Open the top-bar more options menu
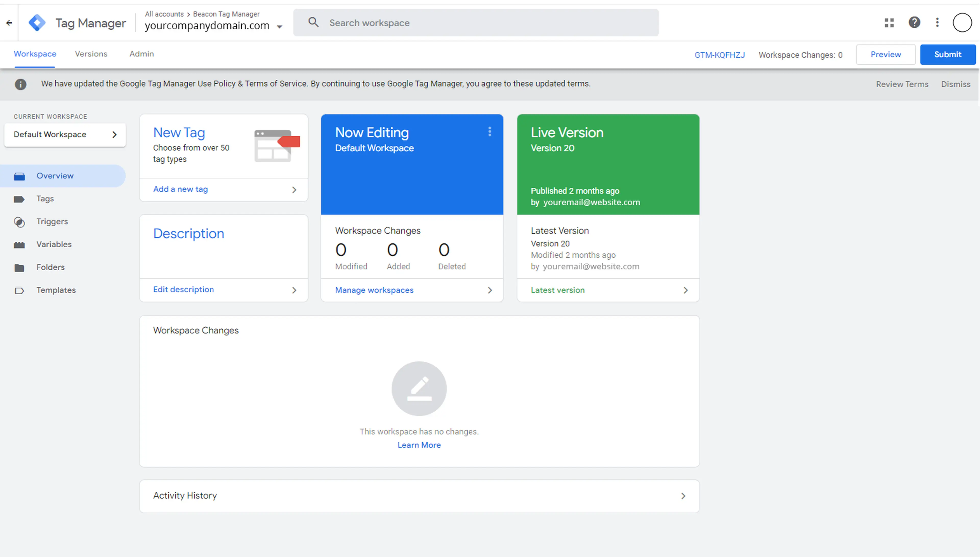 click(x=937, y=22)
